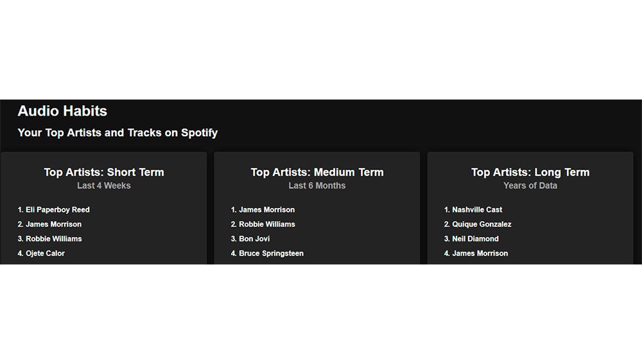This screenshot has height=364, width=642.
Task: Select Robbie Williams in medium term list
Action: (x=267, y=225)
